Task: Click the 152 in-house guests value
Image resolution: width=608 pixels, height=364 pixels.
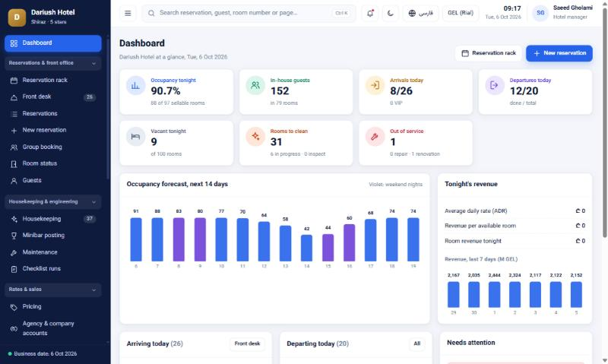Action: click(x=280, y=91)
